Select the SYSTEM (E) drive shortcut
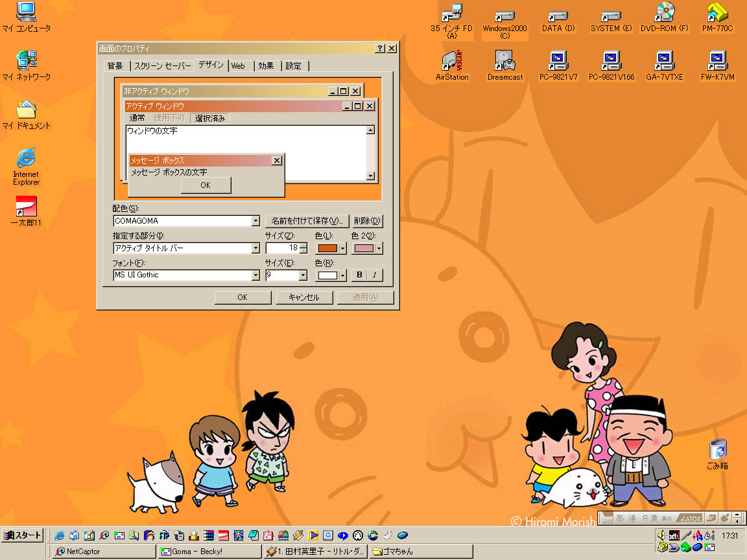This screenshot has height=560, width=747. click(x=611, y=21)
